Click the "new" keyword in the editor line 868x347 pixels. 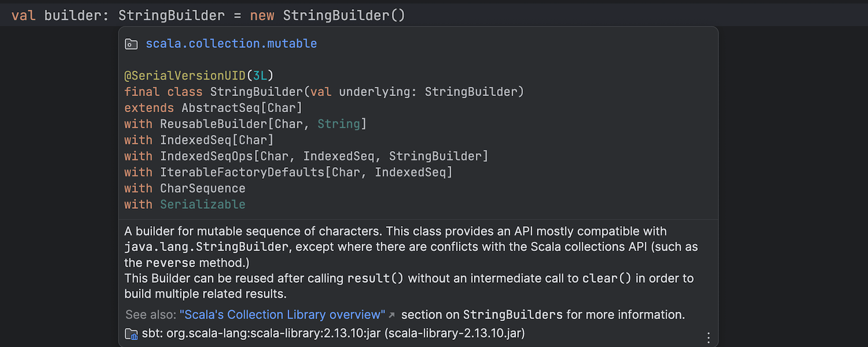pyautogui.click(x=262, y=16)
